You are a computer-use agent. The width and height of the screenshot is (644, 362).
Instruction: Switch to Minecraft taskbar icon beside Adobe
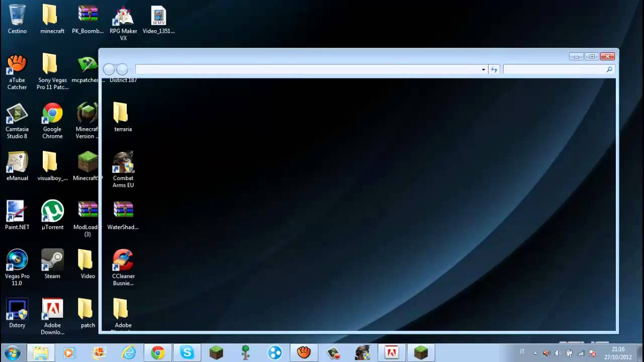tap(421, 353)
